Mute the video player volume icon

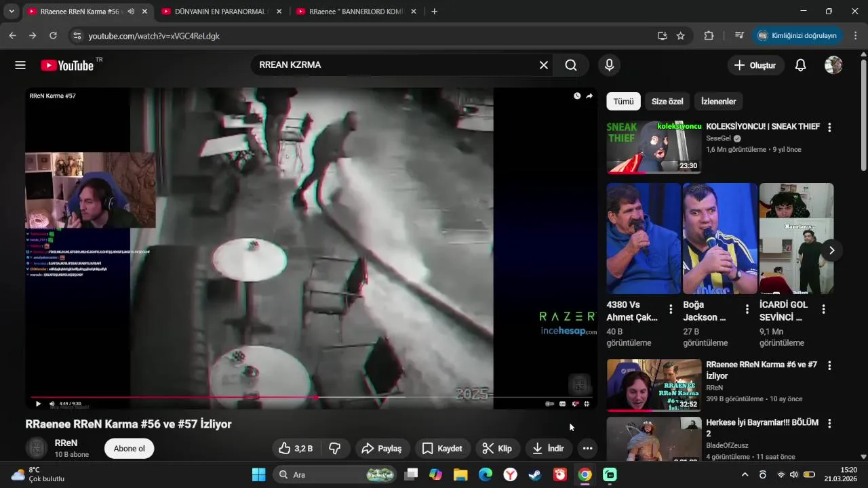tap(52, 403)
